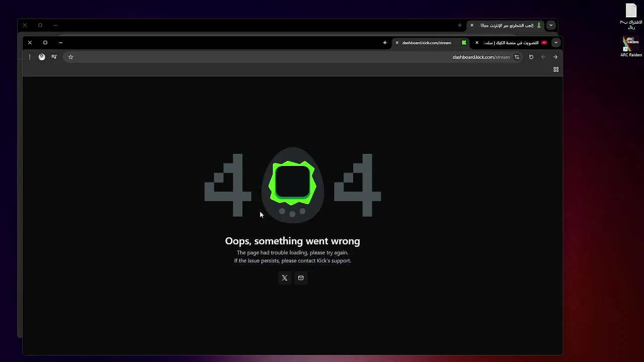Screen dimensions: 644x362
Task: Click 'please contact Kick's support' line
Action: pos(292,261)
